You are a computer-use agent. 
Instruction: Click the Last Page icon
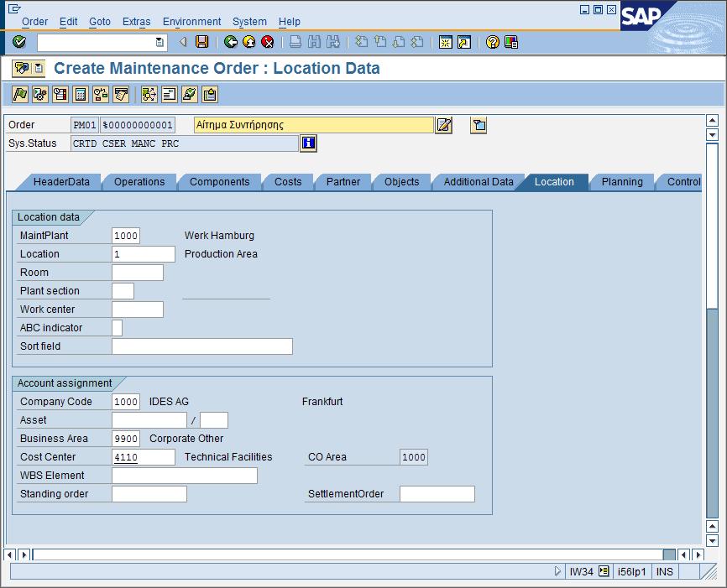[417, 42]
